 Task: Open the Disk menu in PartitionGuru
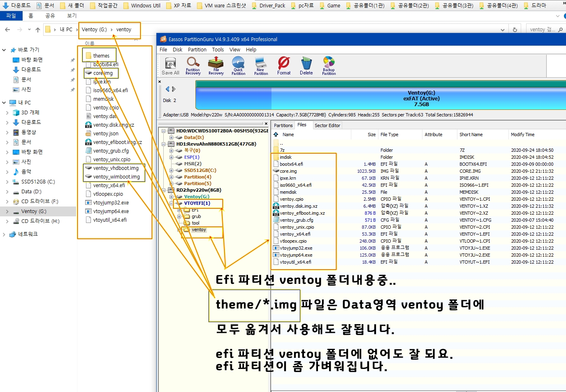[178, 49]
